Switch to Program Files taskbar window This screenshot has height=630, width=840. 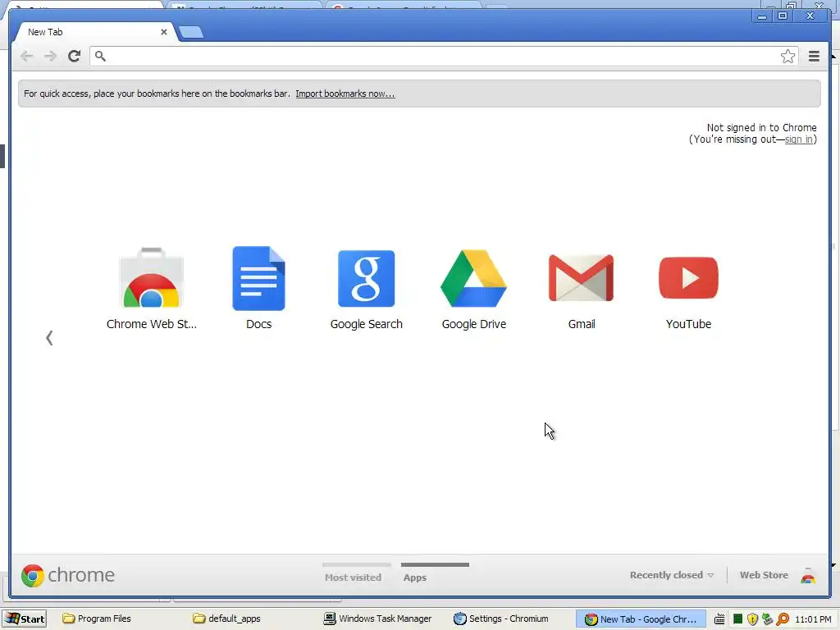pos(97,619)
